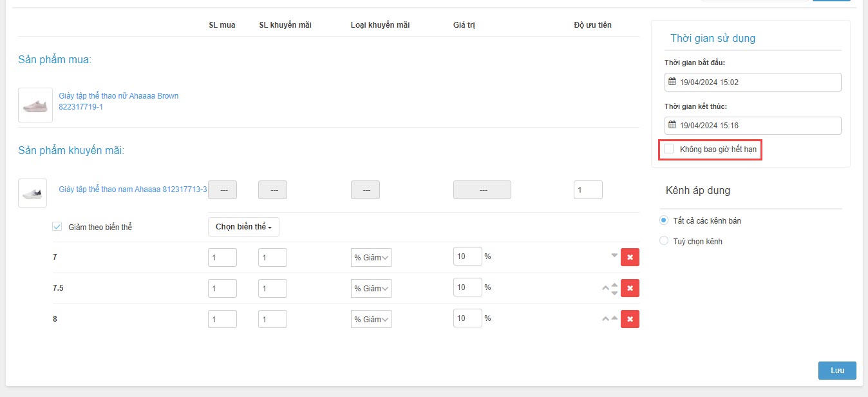Open discount type dropdown for size 7
868x397 pixels.
[x=371, y=257]
